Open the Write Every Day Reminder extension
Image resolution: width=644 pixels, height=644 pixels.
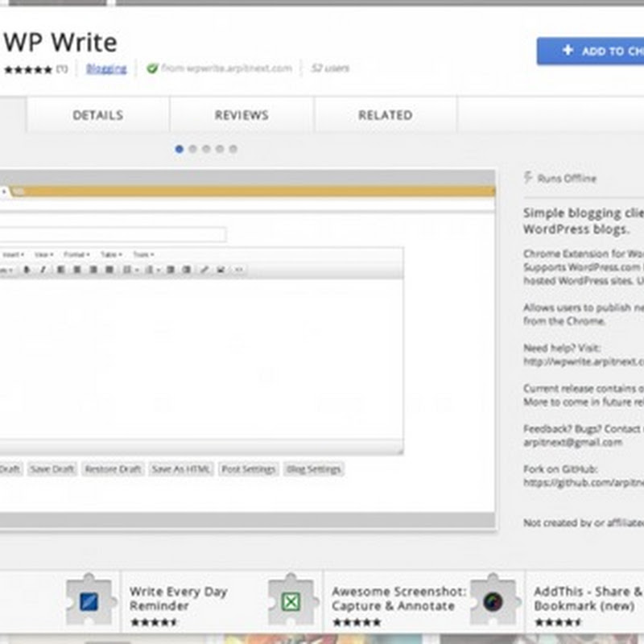coord(178,598)
